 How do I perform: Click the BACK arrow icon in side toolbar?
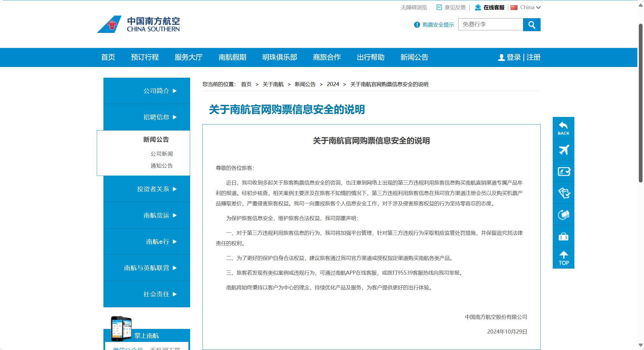[563, 128]
